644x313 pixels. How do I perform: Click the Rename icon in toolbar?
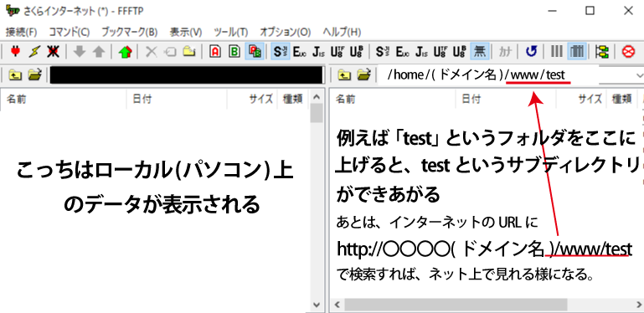coord(170,52)
